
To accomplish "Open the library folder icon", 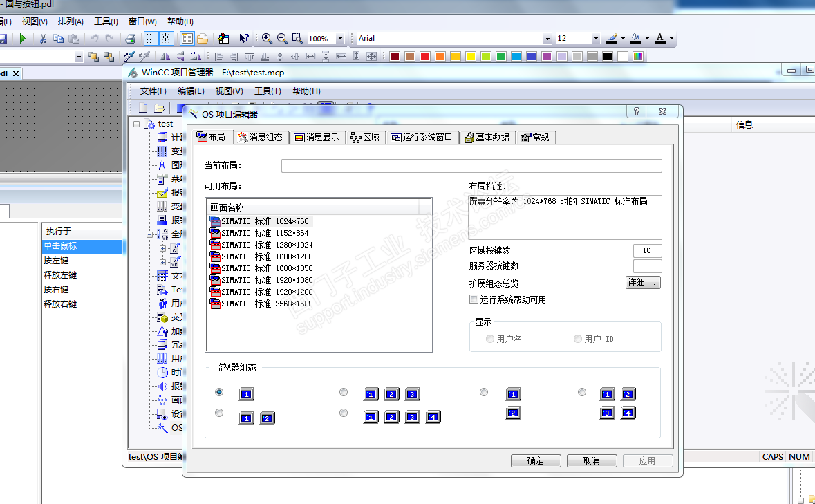I will [x=203, y=39].
